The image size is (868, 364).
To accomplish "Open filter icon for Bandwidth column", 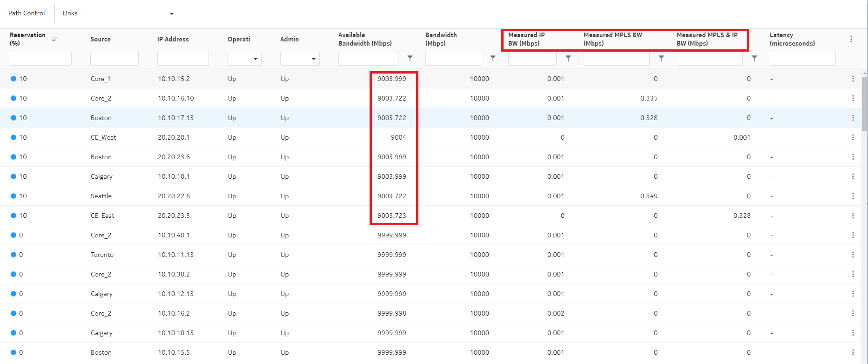I will point(493,59).
